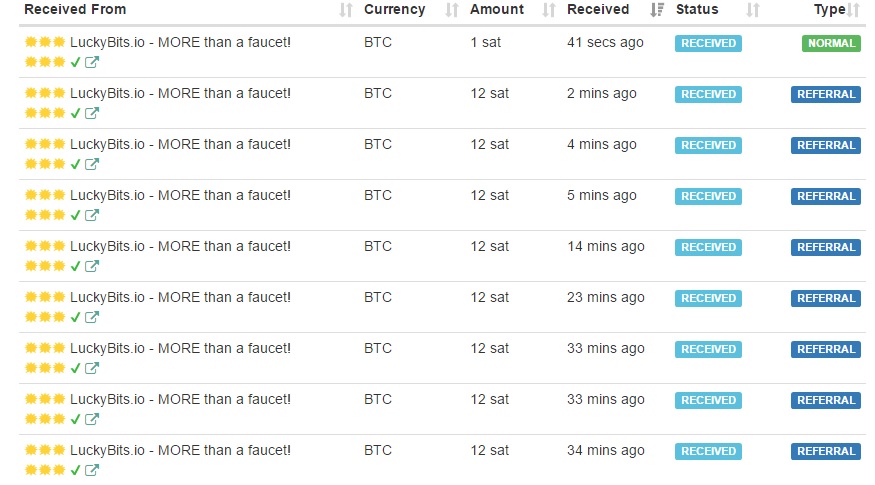Viewport: 875px width, 485px height.
Task: Click external link icon in 34 mins ago row
Action: [92, 471]
